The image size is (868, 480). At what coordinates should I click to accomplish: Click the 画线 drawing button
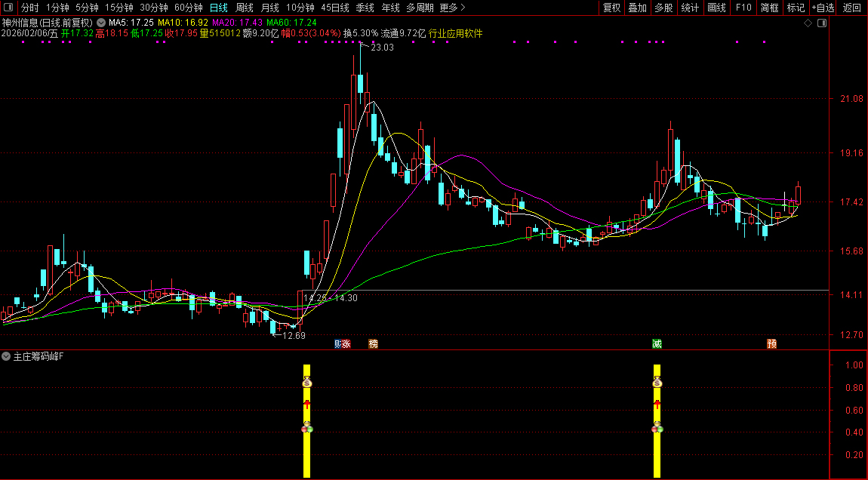(x=716, y=8)
